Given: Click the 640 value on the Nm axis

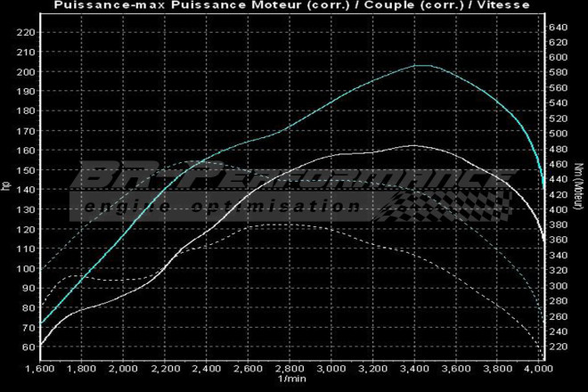Looking at the screenshot, I should 559,28.
